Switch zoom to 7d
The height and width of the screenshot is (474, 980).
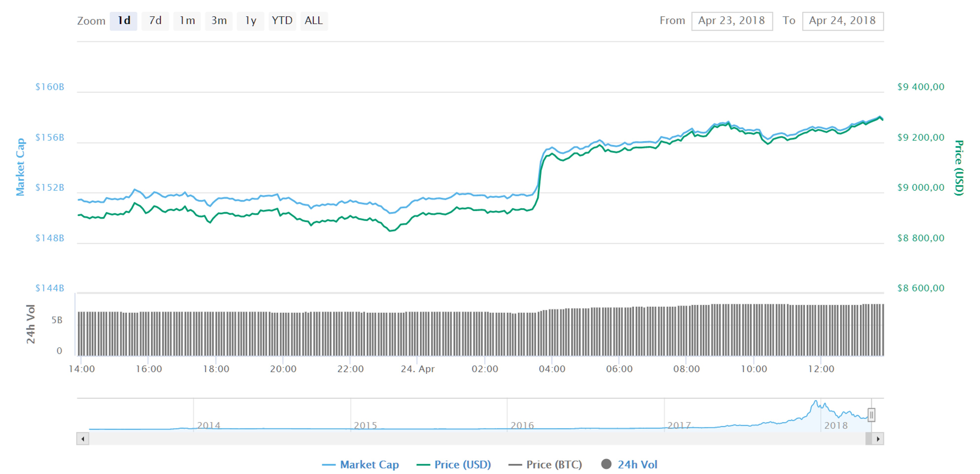[155, 20]
